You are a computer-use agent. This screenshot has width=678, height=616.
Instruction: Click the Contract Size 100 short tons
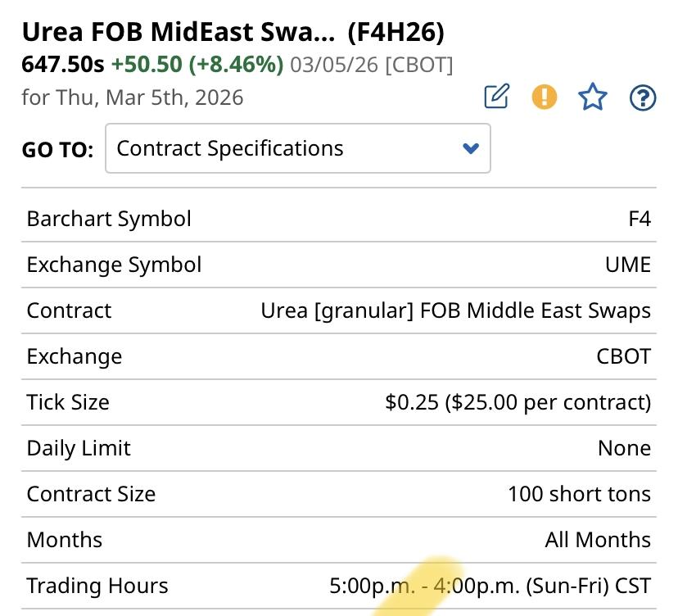(579, 494)
